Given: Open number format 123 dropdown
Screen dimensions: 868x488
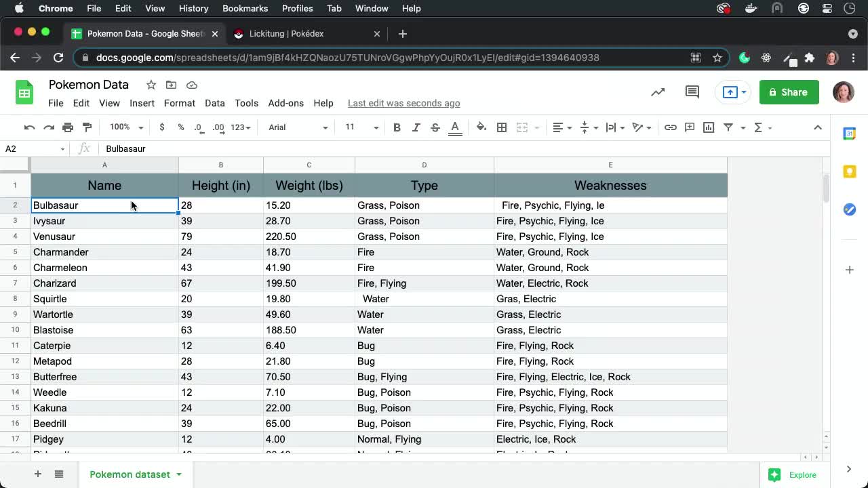Looking at the screenshot, I should coord(241,127).
